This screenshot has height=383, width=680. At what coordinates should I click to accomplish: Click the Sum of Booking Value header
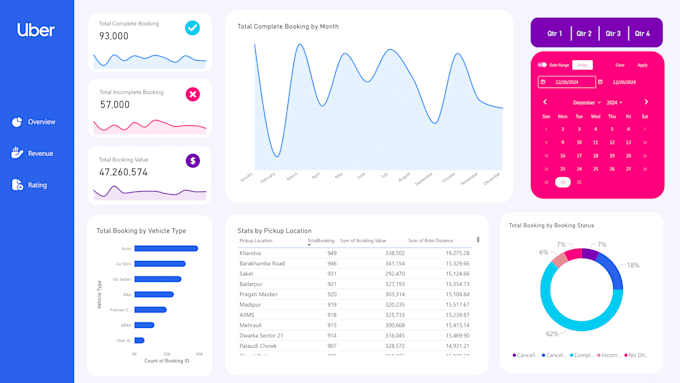(x=363, y=241)
